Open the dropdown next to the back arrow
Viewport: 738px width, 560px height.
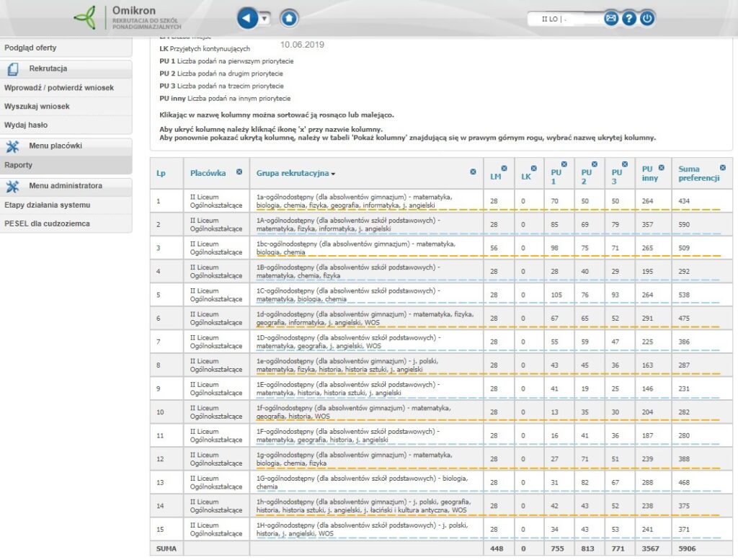(264, 19)
